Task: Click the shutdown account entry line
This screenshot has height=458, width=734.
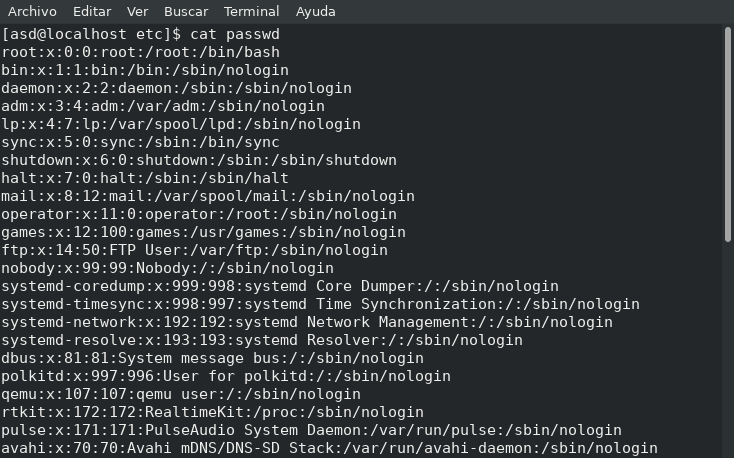Action: pos(198,160)
